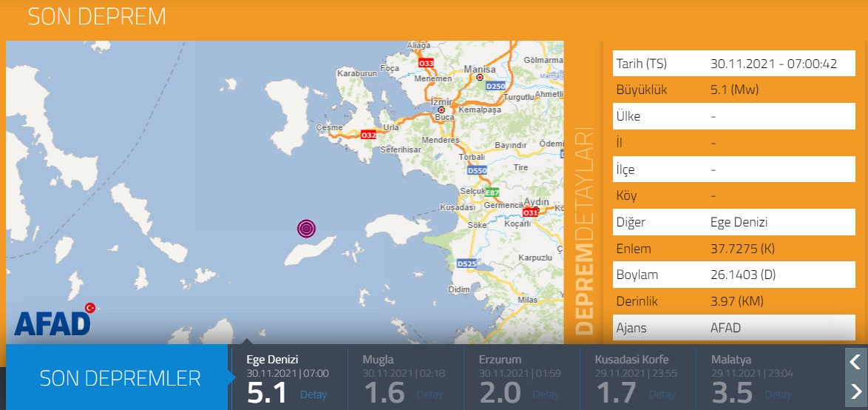Image resolution: width=868 pixels, height=410 pixels.
Task: Click the Diğer value Ege Denizi
Action: point(739,222)
